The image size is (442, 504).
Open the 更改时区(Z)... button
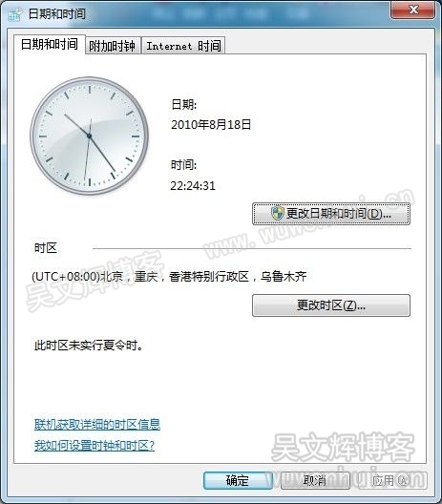tap(331, 305)
